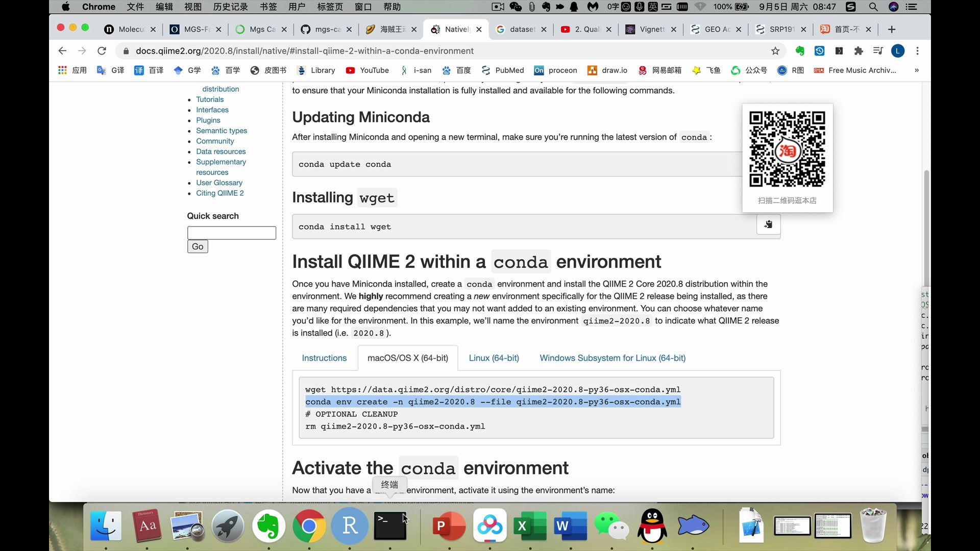Screen dimensions: 980x551
Task: Open Launchpad rocket icon in dock
Action: (x=228, y=526)
